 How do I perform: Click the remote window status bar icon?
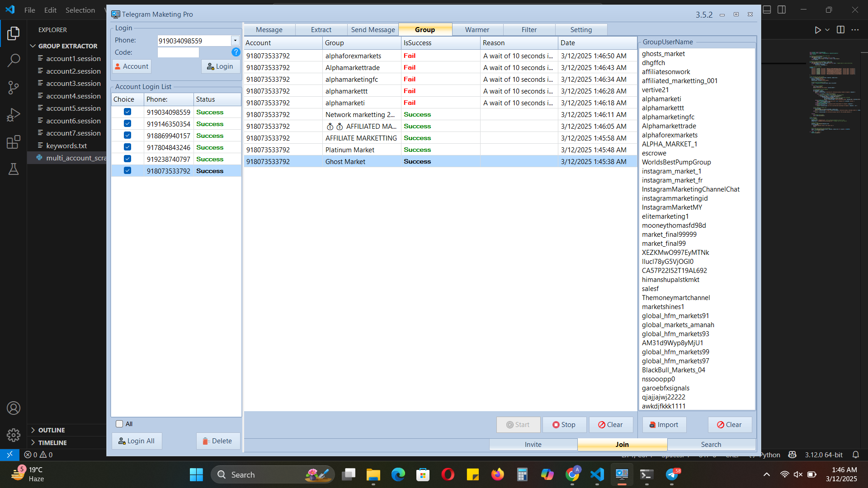click(x=9, y=455)
